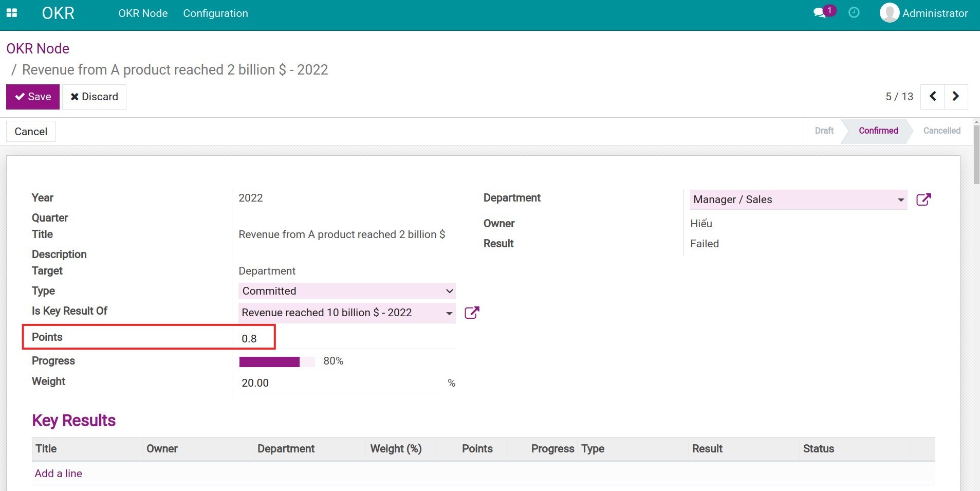The width and height of the screenshot is (980, 491).
Task: Open the OKR Node menu
Action: click(143, 13)
